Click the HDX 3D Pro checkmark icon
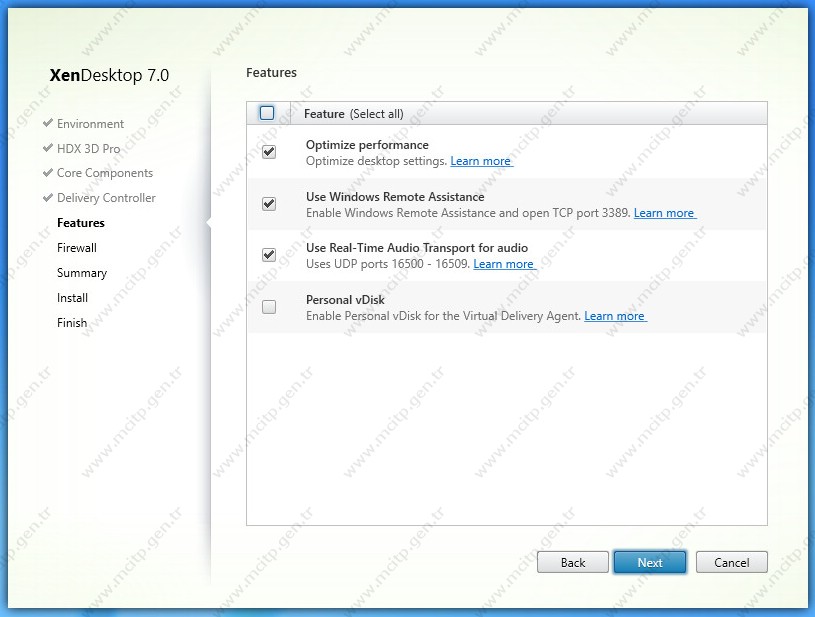 (x=48, y=148)
